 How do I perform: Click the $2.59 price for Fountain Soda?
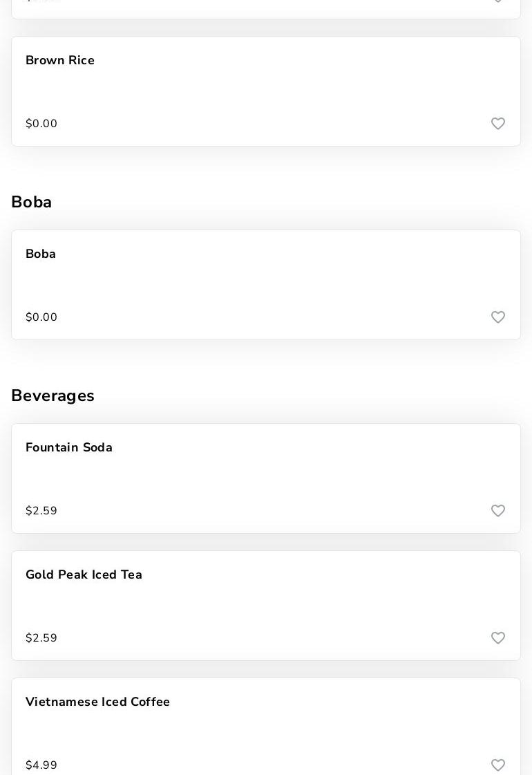point(41,511)
